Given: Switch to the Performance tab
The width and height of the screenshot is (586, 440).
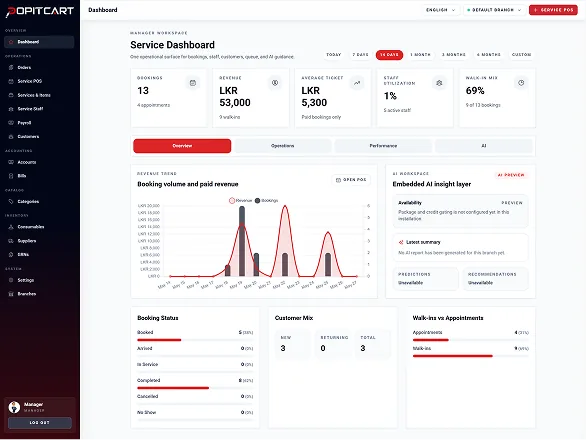Looking at the screenshot, I should [383, 146].
